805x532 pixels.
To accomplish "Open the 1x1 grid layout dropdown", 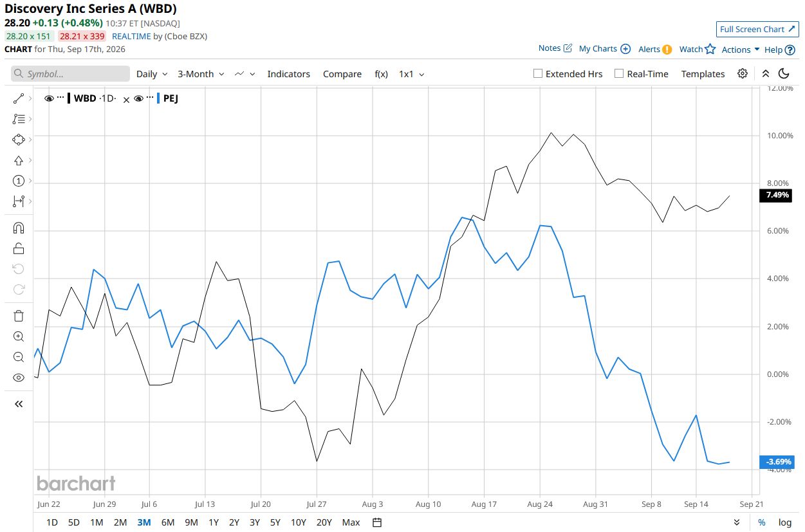I will click(412, 74).
